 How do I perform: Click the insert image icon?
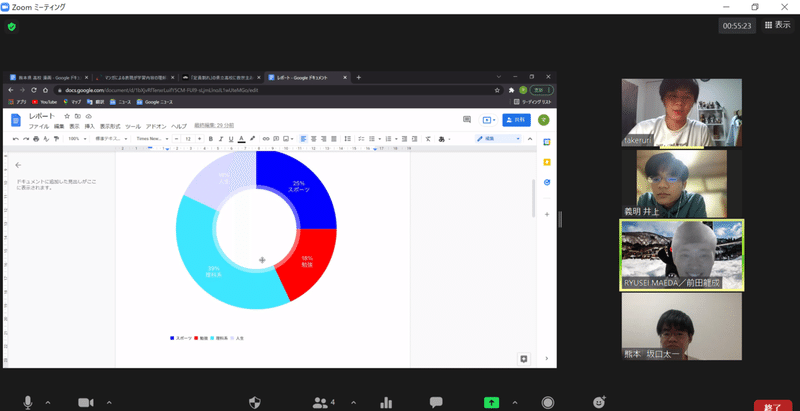pyautogui.click(x=286, y=139)
